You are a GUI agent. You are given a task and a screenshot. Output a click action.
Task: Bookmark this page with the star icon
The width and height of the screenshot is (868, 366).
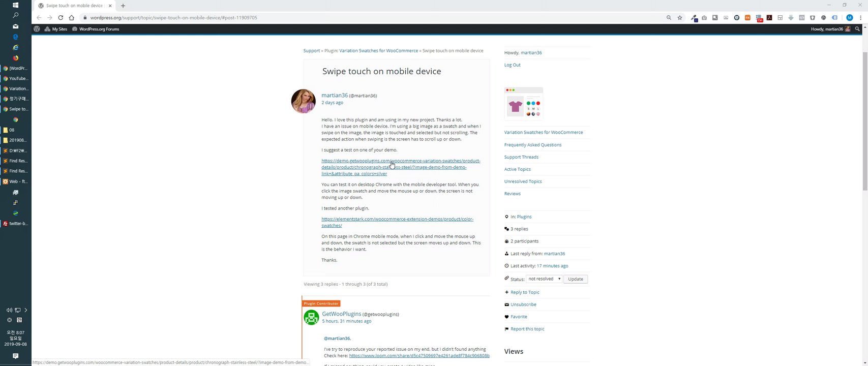click(680, 17)
